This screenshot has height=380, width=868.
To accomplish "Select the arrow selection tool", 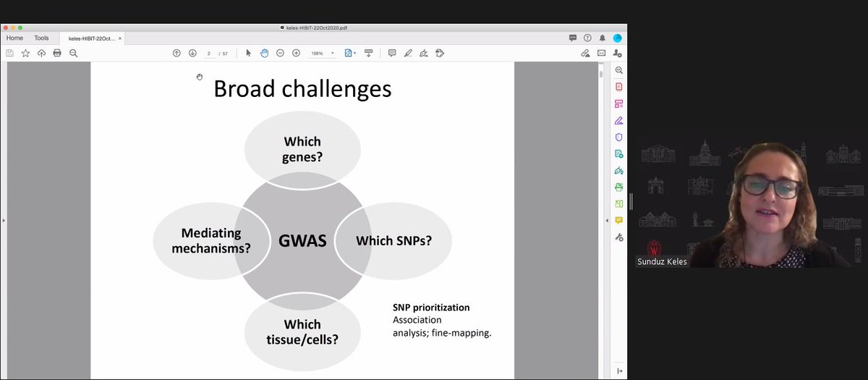I will pyautogui.click(x=248, y=53).
